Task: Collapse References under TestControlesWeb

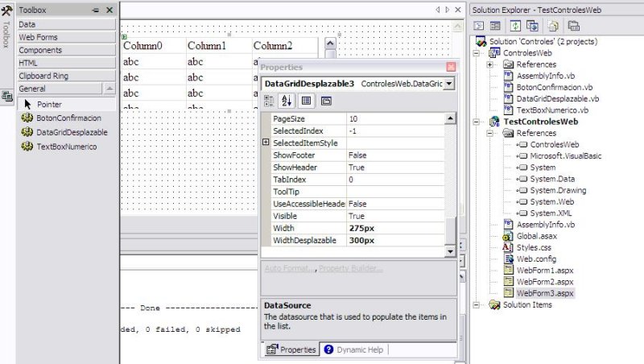Action: (x=489, y=133)
